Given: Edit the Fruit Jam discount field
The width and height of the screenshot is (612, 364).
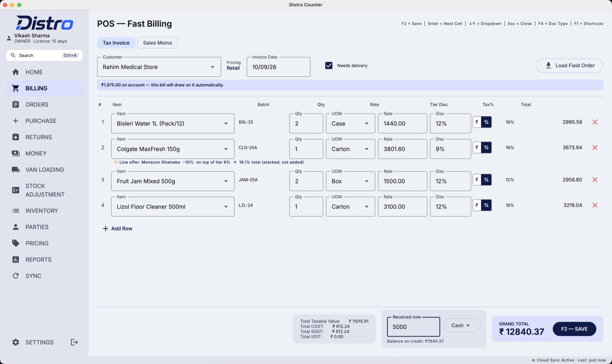Looking at the screenshot, I should (450, 181).
